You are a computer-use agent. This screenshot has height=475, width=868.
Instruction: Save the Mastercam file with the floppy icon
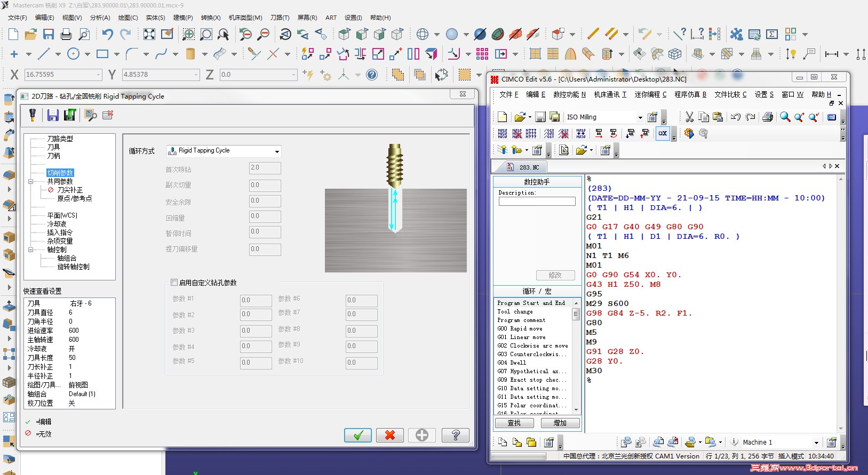click(49, 35)
